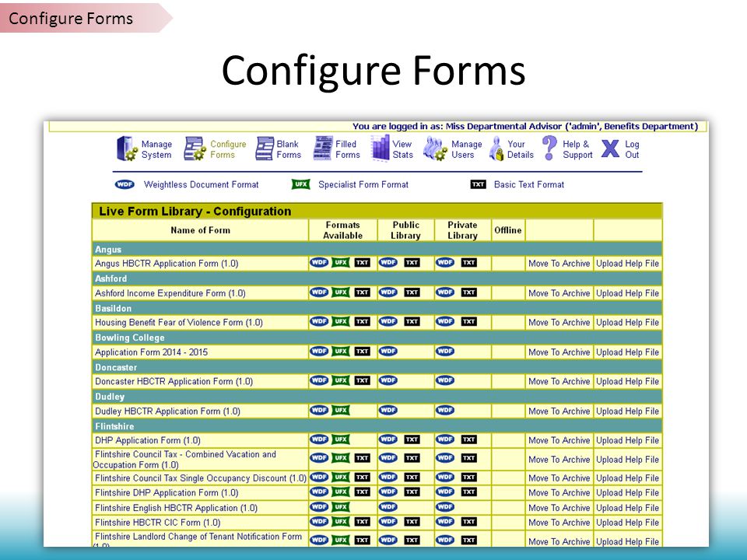Open the Manage Users icon

point(435,149)
